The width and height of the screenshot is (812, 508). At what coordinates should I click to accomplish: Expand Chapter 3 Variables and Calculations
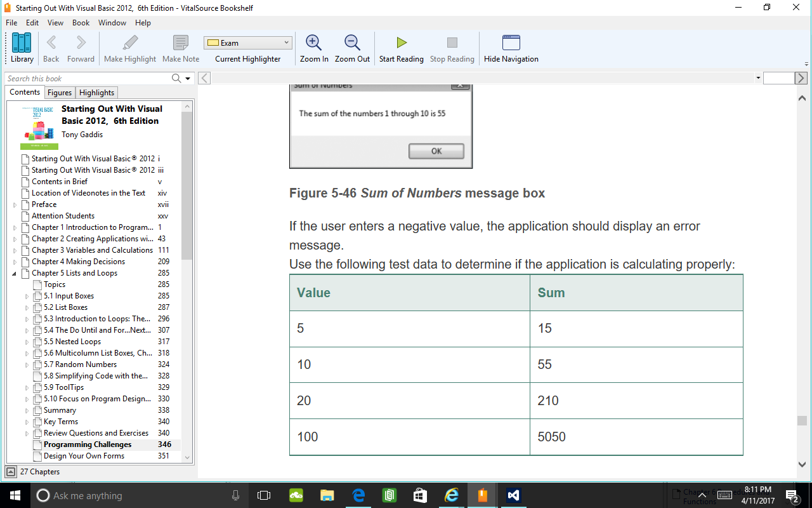pos(15,250)
